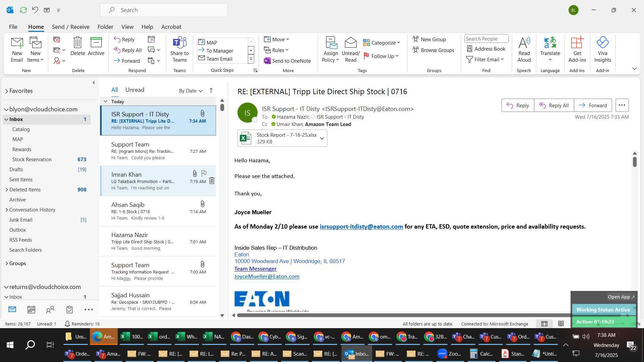Flag the Imran Khan email

point(204,173)
